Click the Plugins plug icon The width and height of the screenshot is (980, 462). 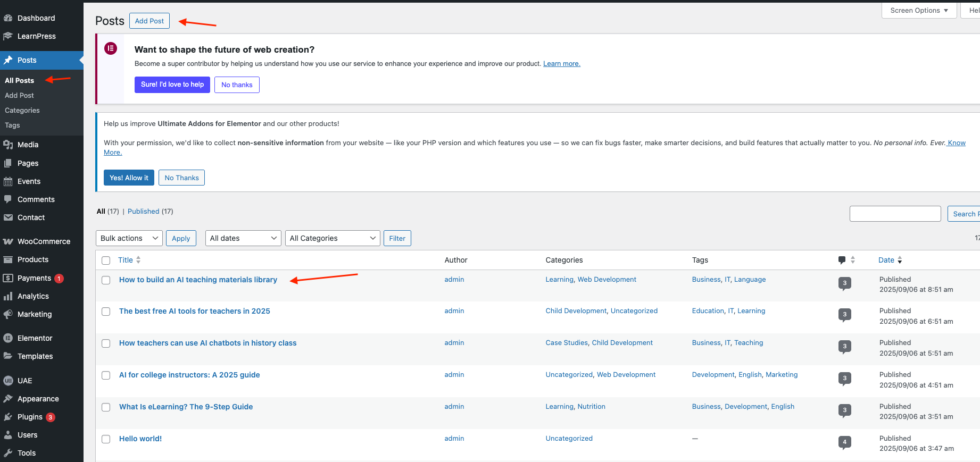[x=8, y=417]
